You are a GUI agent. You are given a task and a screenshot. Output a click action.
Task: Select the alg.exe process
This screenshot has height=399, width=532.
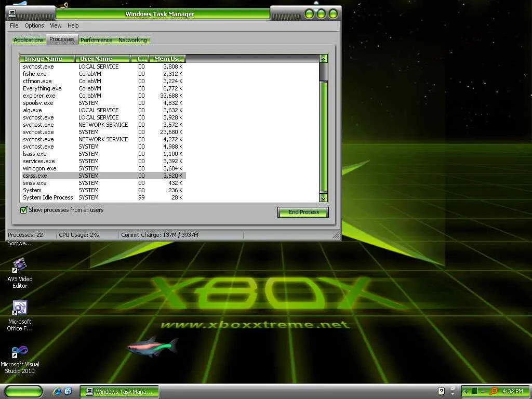coord(103,110)
